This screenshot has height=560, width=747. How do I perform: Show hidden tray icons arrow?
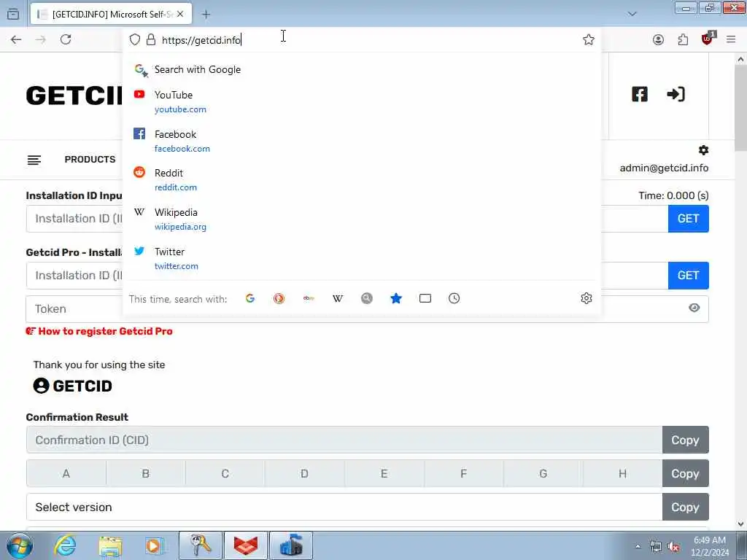coord(638,547)
